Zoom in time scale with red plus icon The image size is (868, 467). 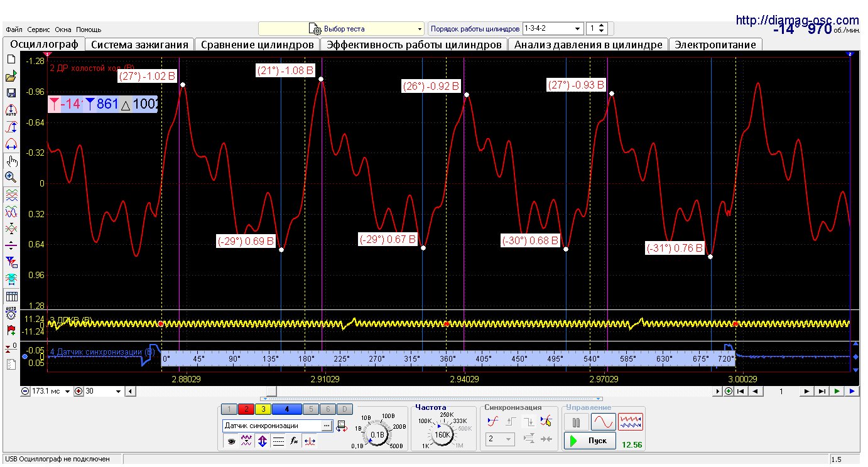(79, 391)
